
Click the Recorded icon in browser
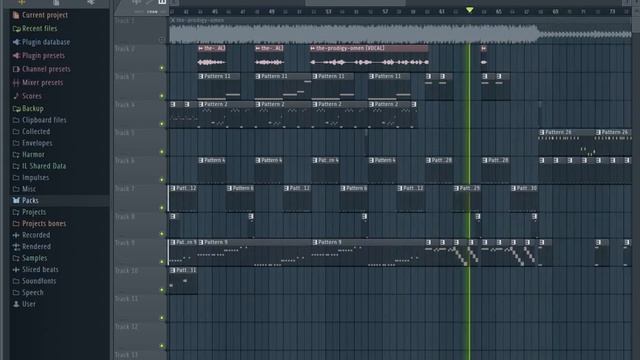(16, 235)
